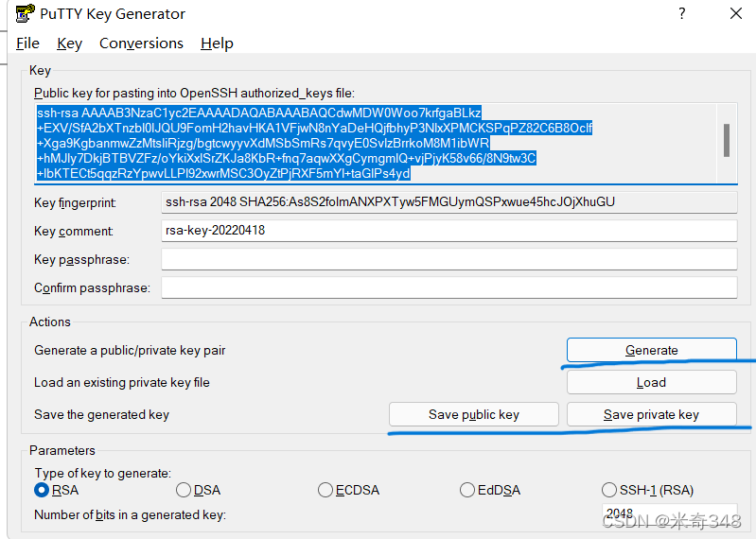Click the Key comment field
The width and height of the screenshot is (756, 539).
coord(448,231)
